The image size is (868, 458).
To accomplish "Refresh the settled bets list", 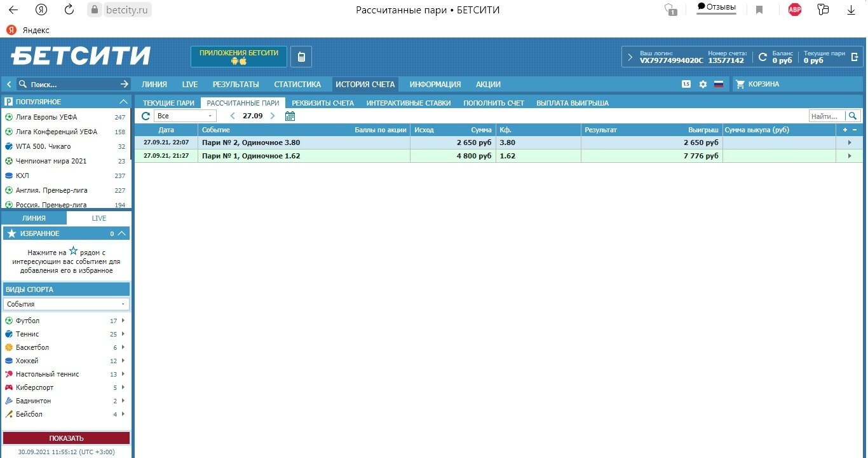I will 146,116.
